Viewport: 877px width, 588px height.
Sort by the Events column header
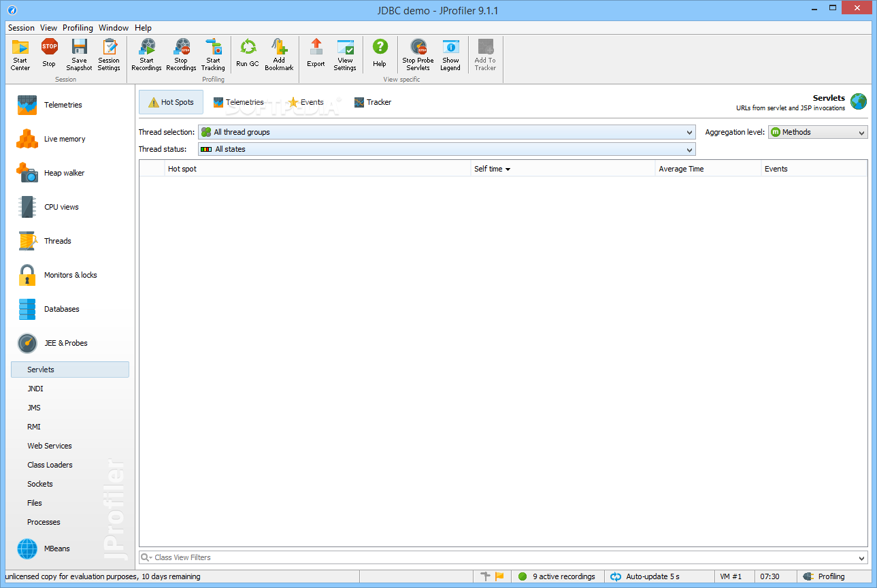point(814,169)
